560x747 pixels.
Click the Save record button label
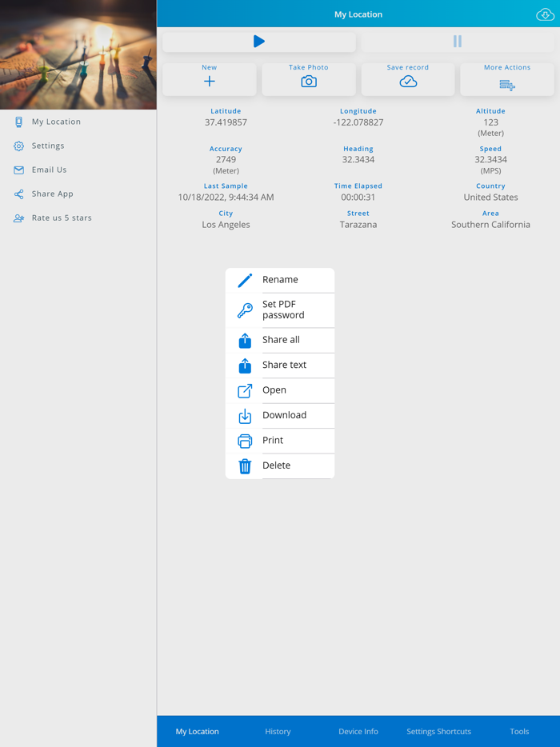tap(408, 68)
